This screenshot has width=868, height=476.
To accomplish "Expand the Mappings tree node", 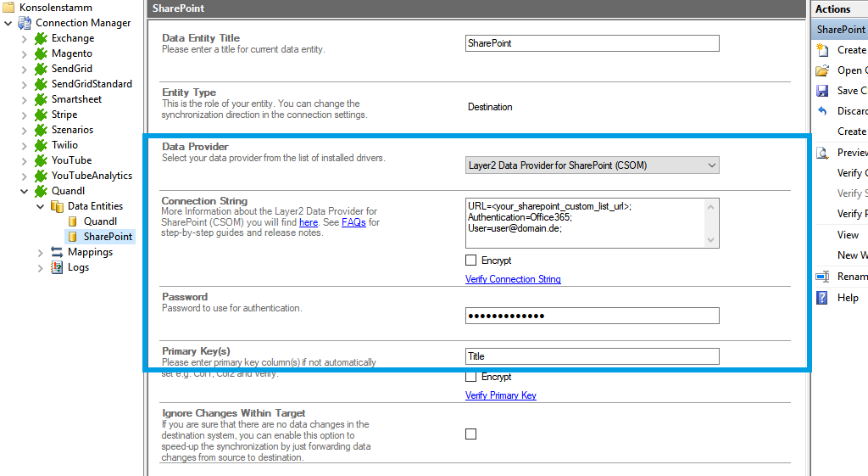I will [41, 252].
